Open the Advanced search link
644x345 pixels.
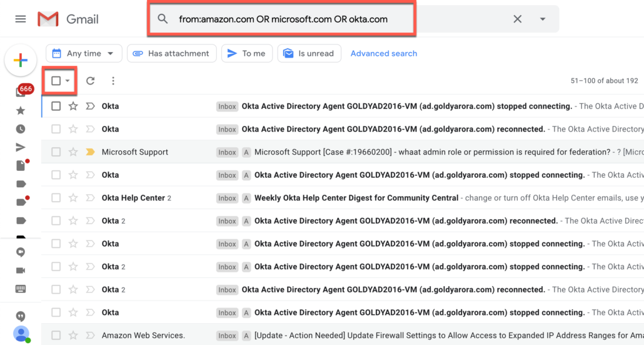pos(384,53)
